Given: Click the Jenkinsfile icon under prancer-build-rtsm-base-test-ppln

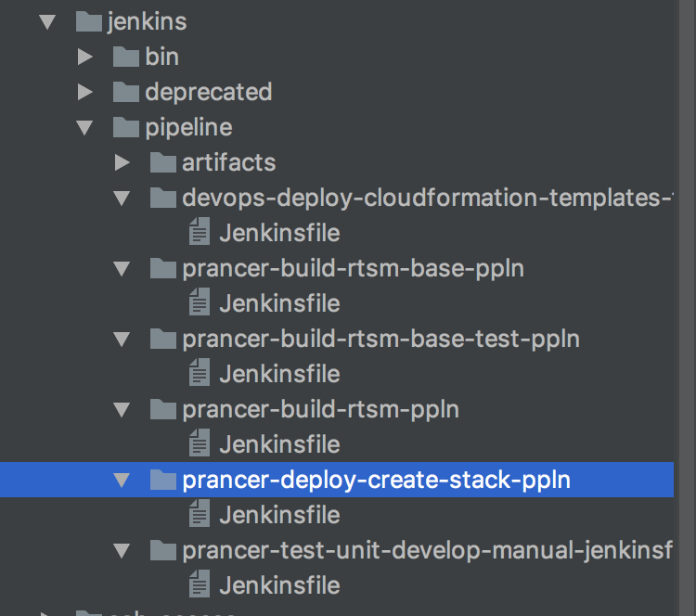Looking at the screenshot, I should click(199, 374).
